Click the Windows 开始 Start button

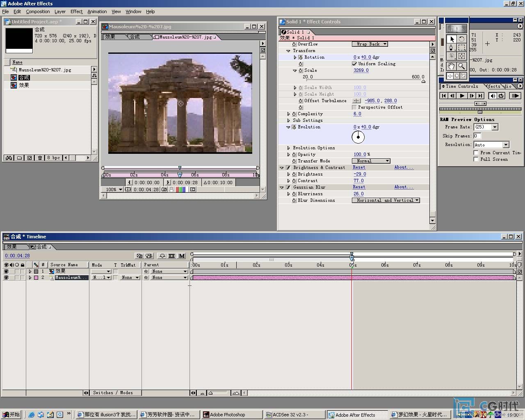[x=11, y=415]
